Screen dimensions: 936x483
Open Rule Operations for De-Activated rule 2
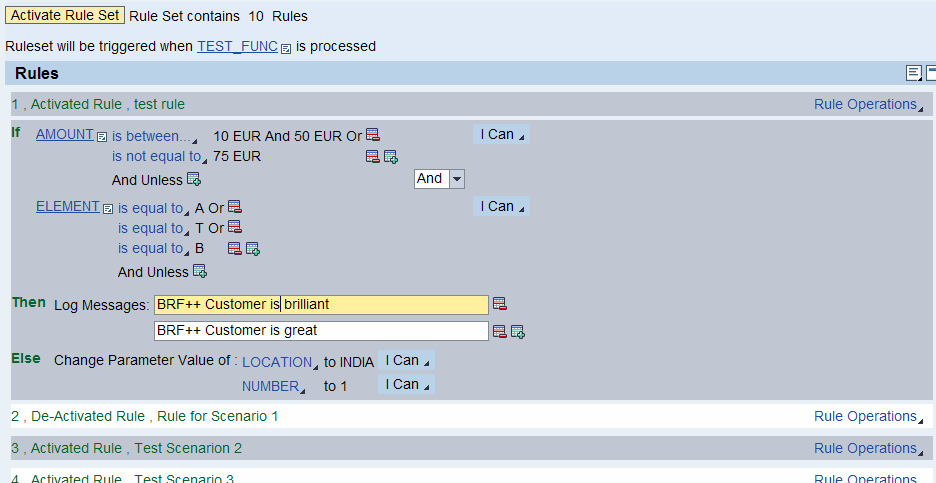tap(868, 416)
